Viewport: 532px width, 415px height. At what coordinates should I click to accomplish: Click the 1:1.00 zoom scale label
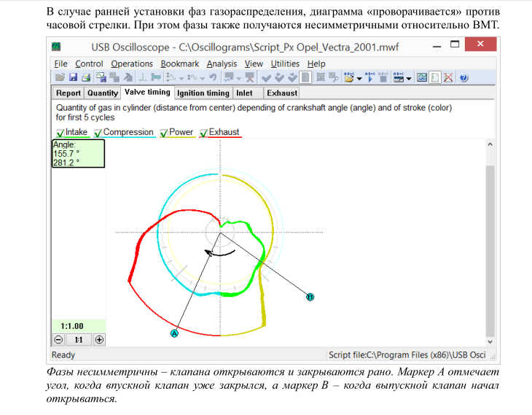[72, 326]
